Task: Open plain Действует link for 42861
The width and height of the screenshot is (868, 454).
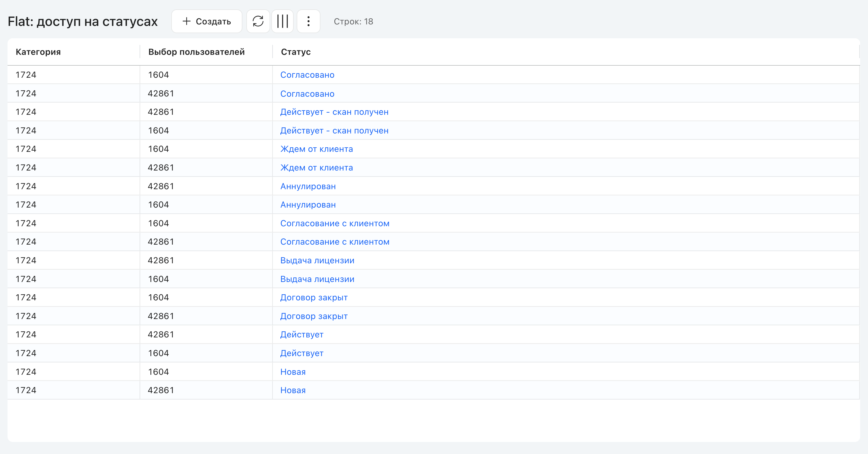Action: 302,334
